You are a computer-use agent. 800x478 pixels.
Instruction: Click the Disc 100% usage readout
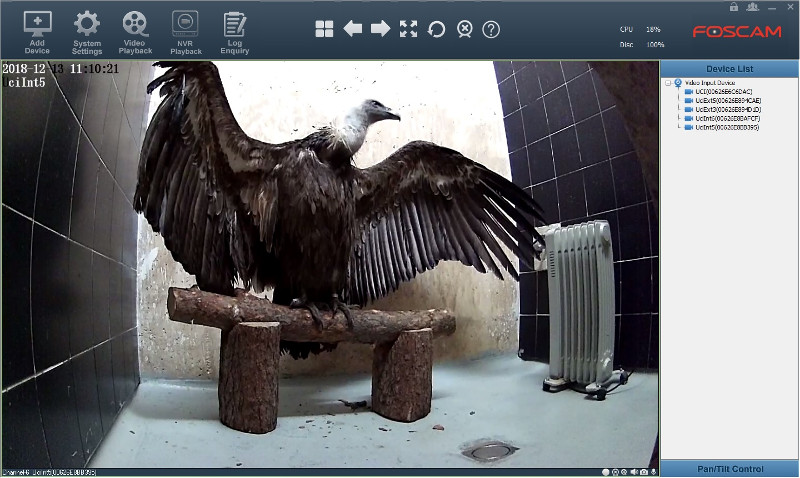tap(642, 45)
